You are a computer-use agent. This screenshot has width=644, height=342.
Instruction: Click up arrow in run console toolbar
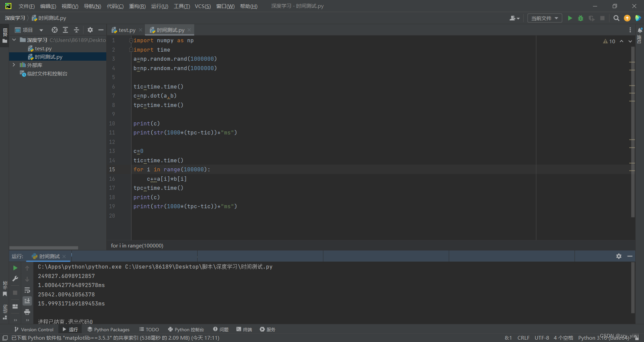pyautogui.click(x=27, y=268)
